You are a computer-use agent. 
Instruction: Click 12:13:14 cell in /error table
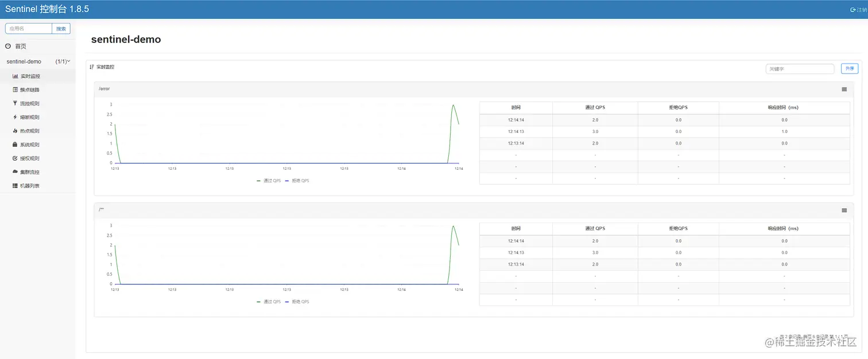pos(516,143)
